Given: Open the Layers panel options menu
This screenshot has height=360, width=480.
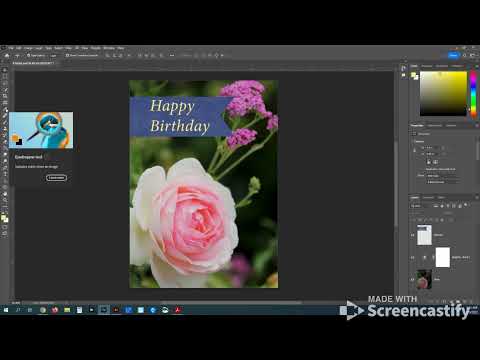Looking at the screenshot, I should [476, 197].
